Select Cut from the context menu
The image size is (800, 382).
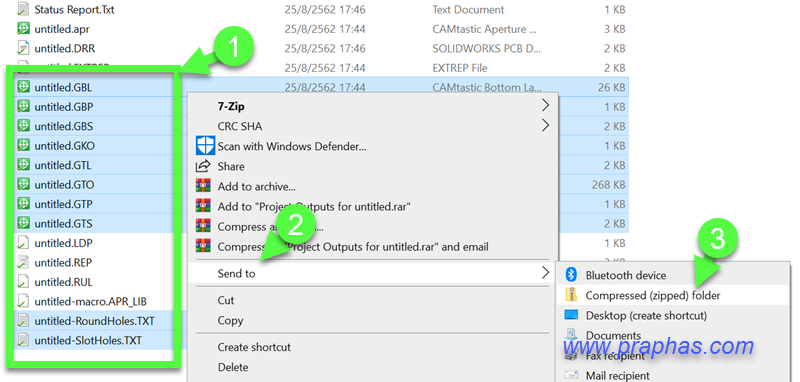click(373, 300)
